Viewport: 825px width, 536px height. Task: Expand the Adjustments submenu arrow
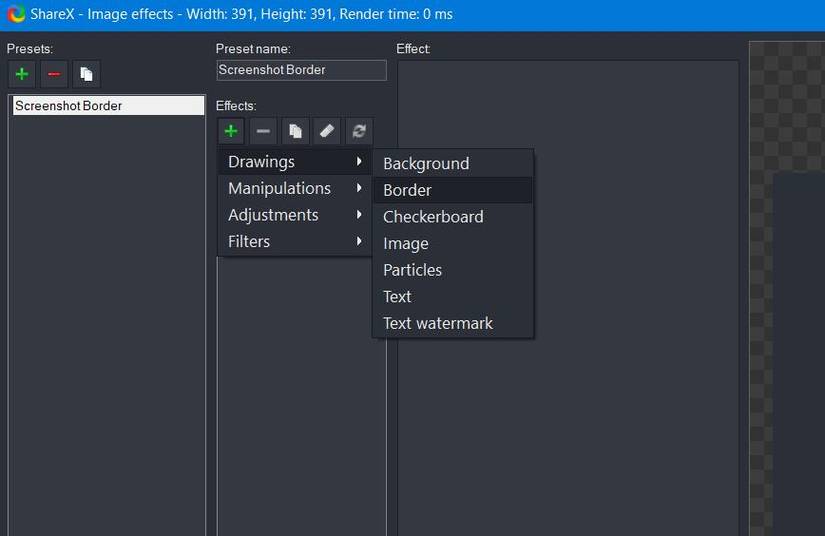[x=359, y=215]
